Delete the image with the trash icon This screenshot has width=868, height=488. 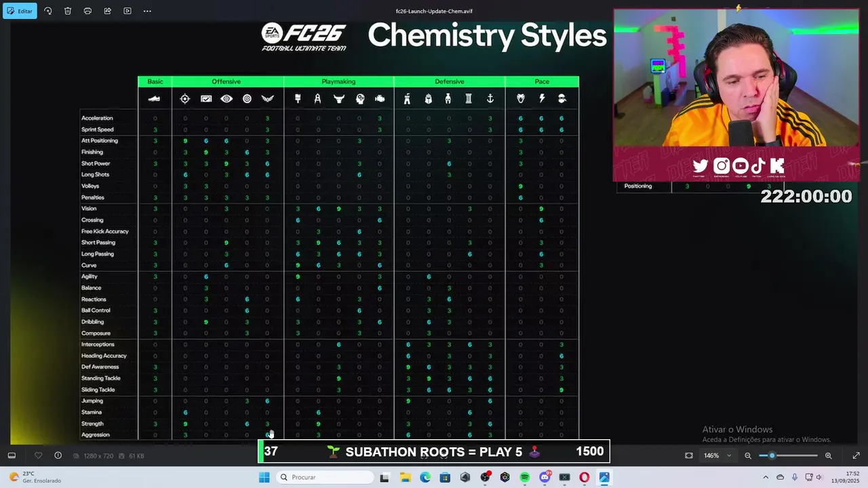coord(68,11)
